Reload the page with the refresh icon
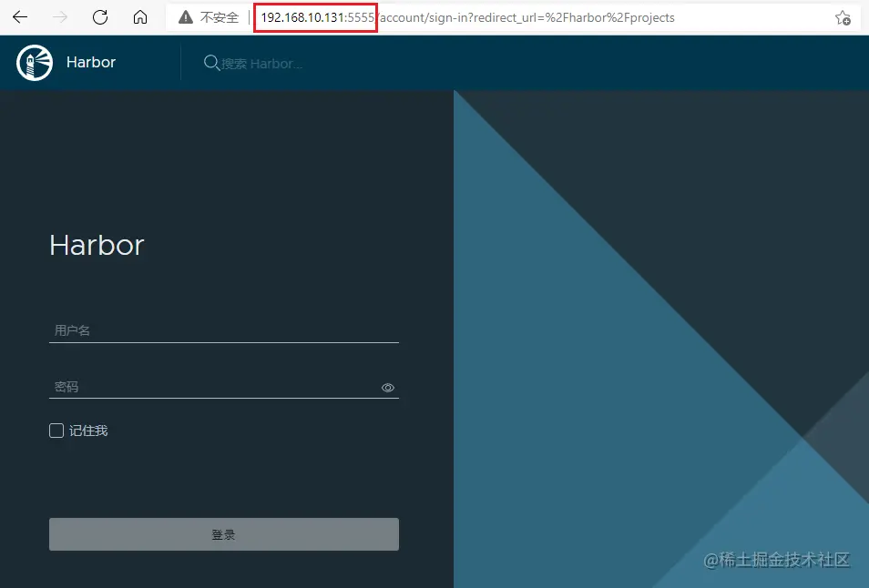Screen dimensions: 869x588 [x=100, y=17]
